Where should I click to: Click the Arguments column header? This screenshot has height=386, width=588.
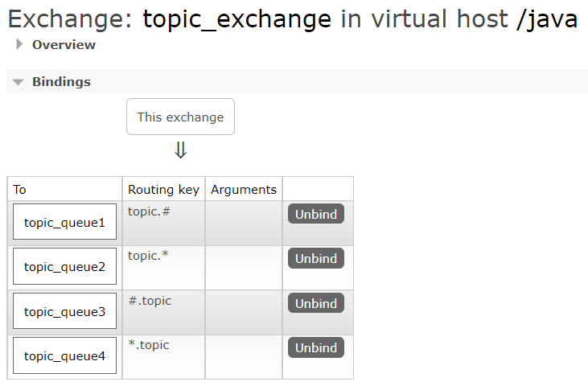(x=244, y=190)
